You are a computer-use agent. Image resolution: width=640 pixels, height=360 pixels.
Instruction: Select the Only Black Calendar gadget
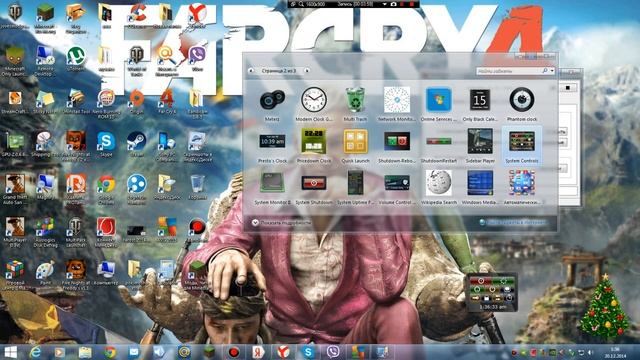point(480,104)
